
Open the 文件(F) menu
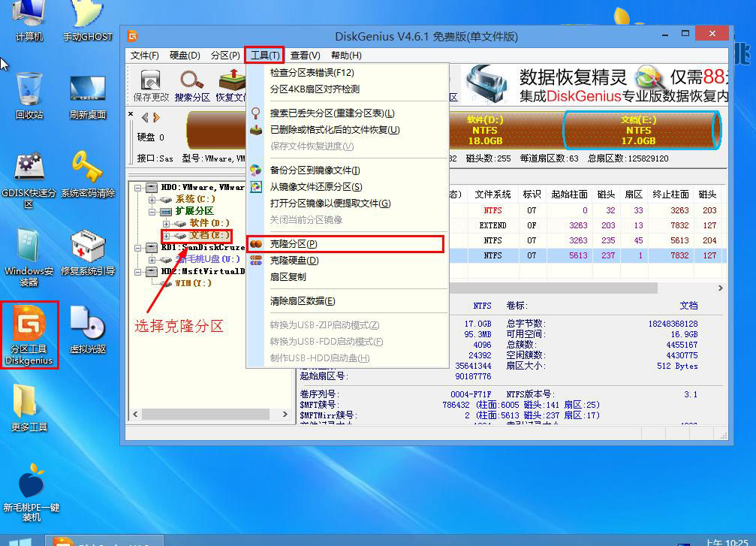[144, 56]
